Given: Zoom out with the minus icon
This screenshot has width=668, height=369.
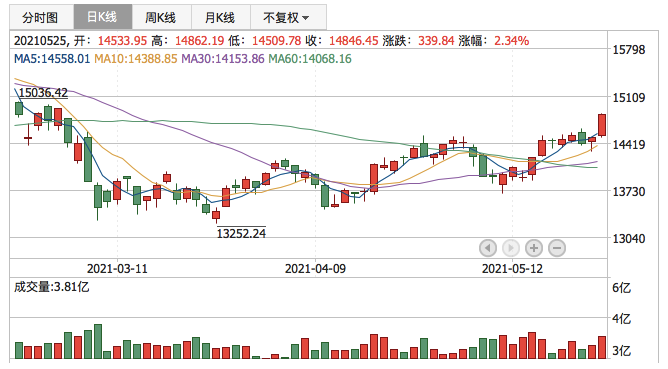Looking at the screenshot, I should point(557,248).
